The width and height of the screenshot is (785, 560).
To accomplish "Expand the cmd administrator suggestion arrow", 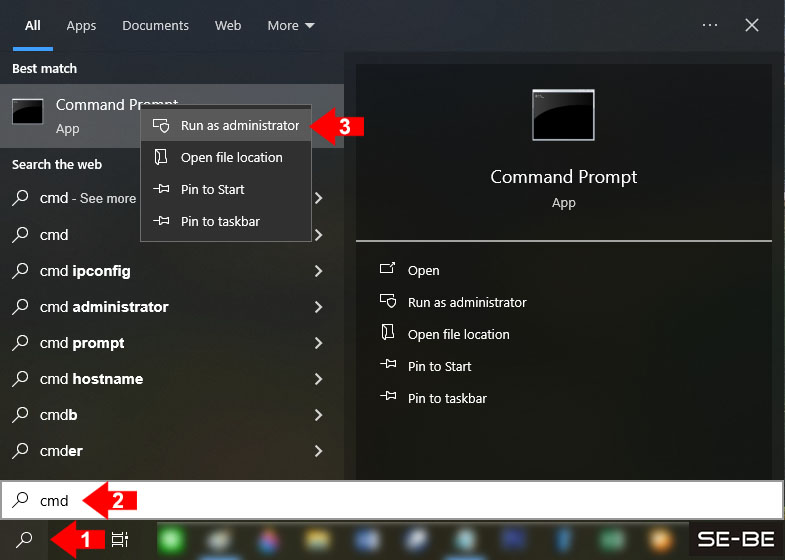I will coord(318,307).
